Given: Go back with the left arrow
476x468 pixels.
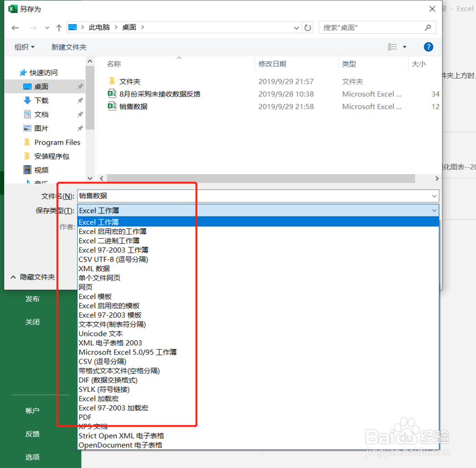Looking at the screenshot, I should pos(15,28).
